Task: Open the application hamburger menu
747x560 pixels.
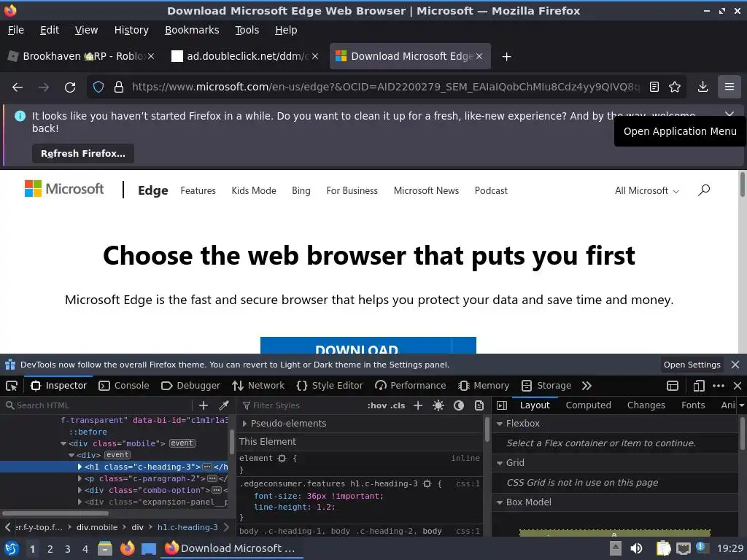Action: pyautogui.click(x=729, y=87)
